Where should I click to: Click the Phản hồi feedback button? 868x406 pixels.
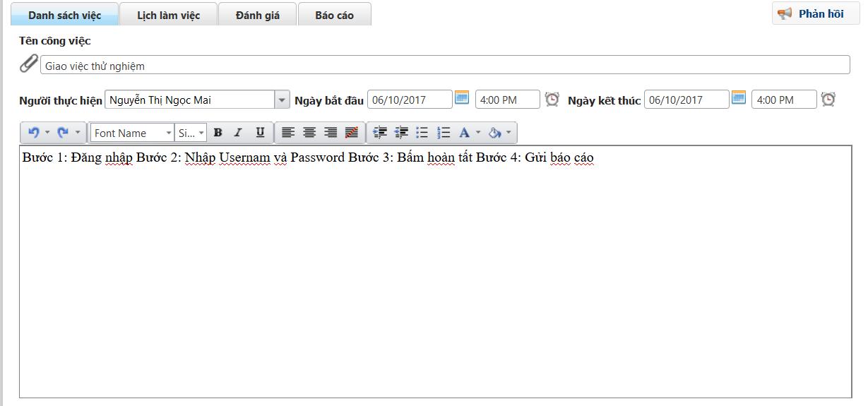click(x=816, y=13)
